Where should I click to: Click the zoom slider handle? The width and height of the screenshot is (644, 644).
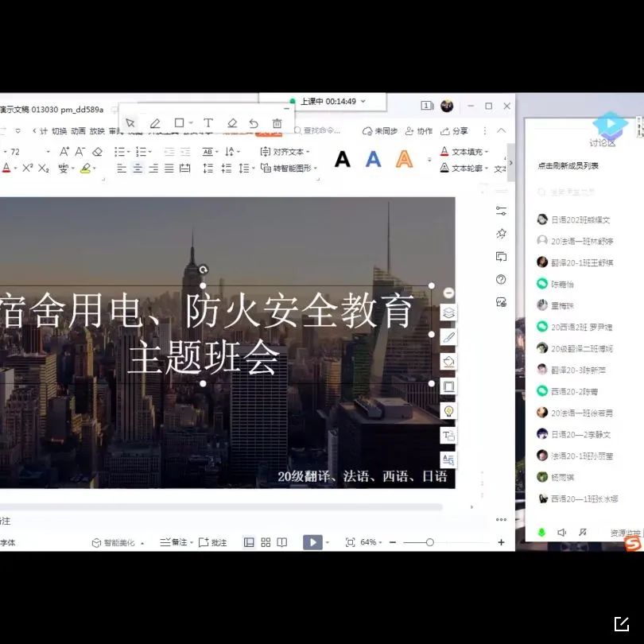click(x=429, y=542)
